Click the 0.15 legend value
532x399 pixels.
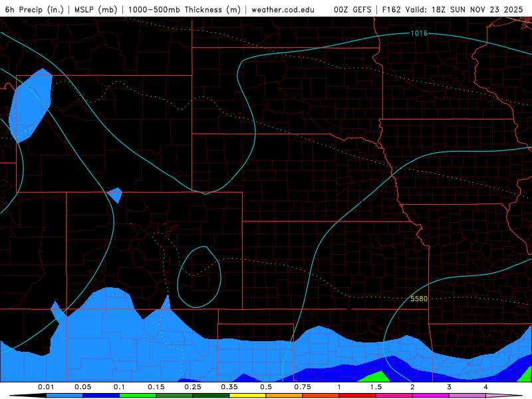click(x=156, y=387)
